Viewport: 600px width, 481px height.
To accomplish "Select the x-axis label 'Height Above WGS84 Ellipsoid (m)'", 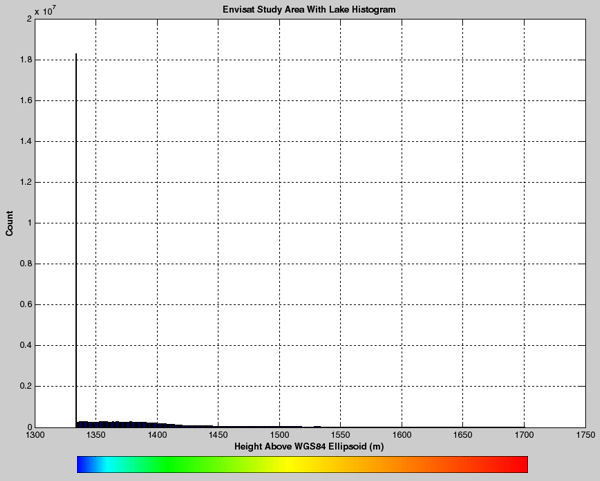I will (x=309, y=447).
